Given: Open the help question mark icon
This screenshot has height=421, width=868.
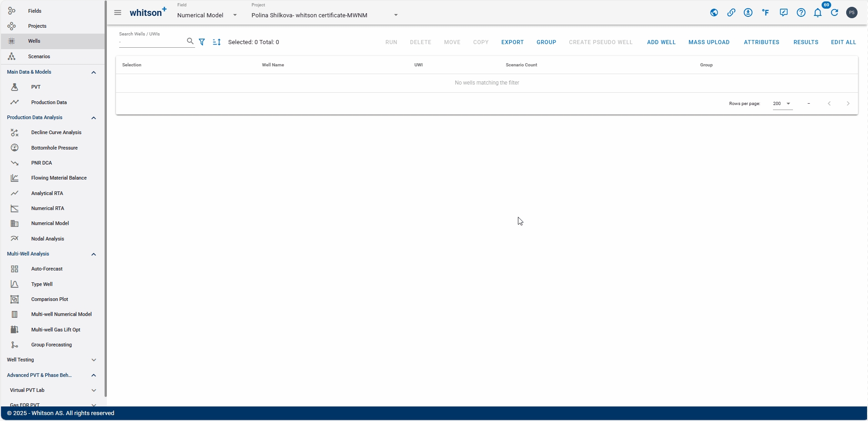Looking at the screenshot, I should click(801, 13).
